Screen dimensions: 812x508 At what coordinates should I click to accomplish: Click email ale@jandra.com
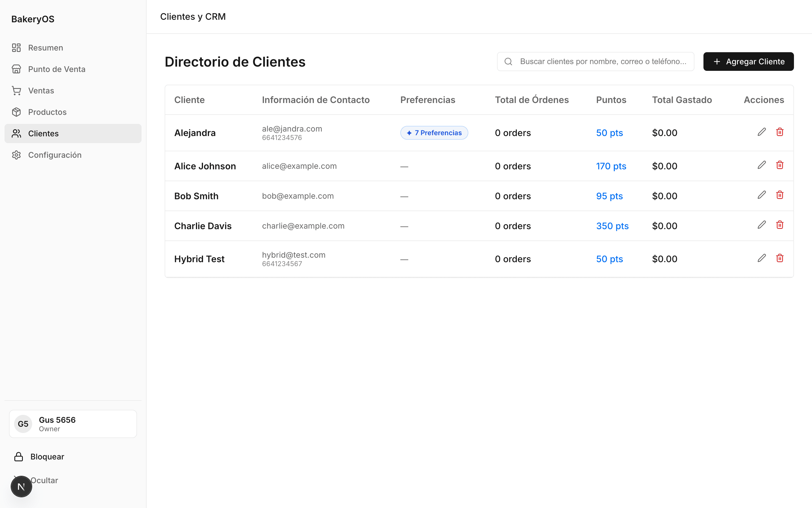[292, 129]
